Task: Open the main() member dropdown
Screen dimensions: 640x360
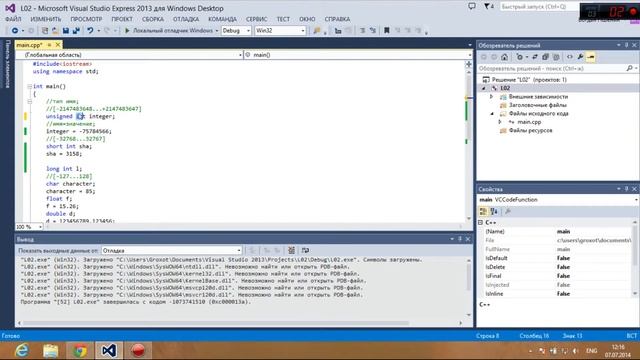Action: [358, 55]
